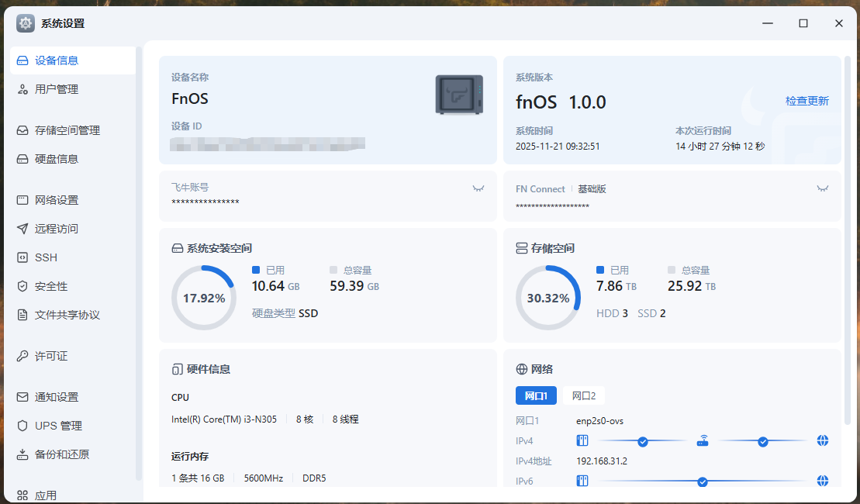
Task: Switch to the 网口2 tab
Action: 584,395
